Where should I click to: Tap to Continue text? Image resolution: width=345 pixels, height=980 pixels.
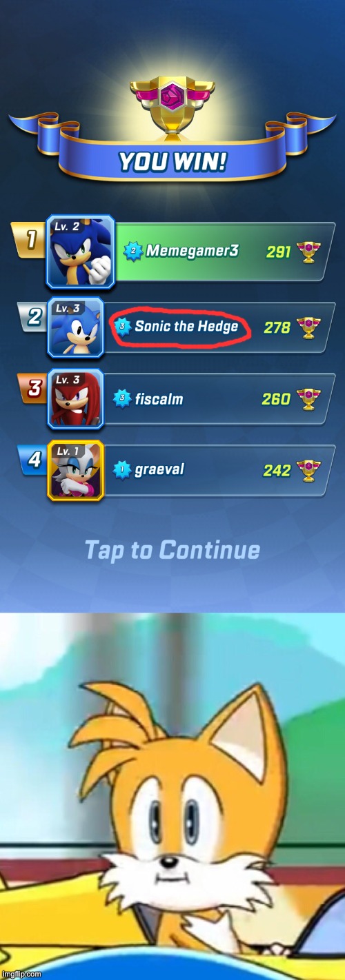coord(172,550)
